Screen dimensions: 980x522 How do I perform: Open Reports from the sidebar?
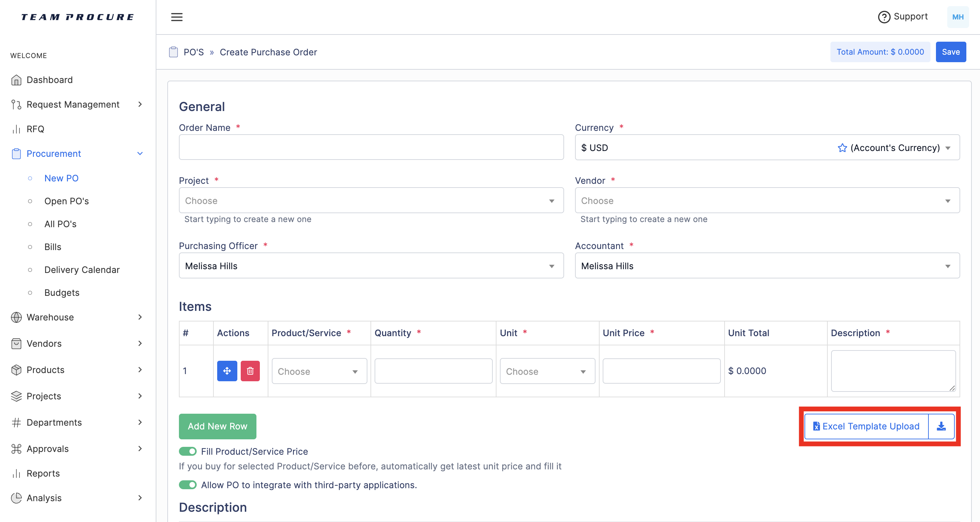pyautogui.click(x=43, y=473)
